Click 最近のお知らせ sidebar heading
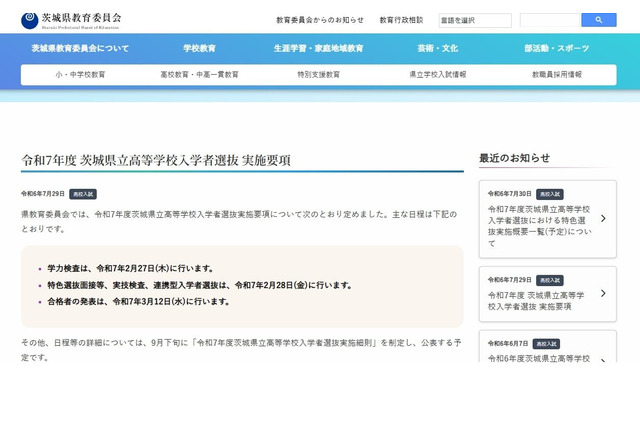 click(x=514, y=158)
